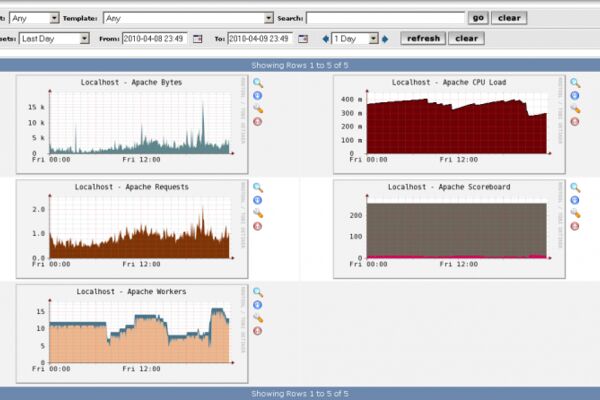The image size is (600, 400).
Task: Zoom the Apache Scoreboard graph via magnifier
Action: [x=575, y=188]
